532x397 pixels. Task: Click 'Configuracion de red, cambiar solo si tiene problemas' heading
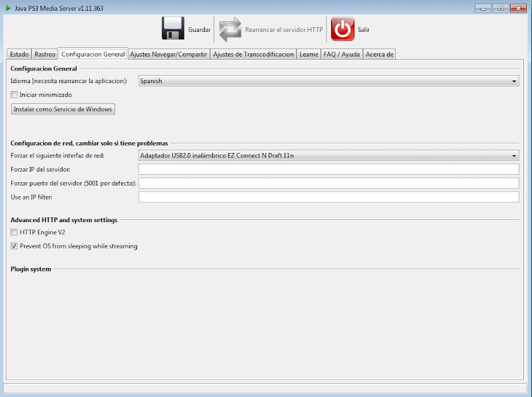click(x=89, y=143)
